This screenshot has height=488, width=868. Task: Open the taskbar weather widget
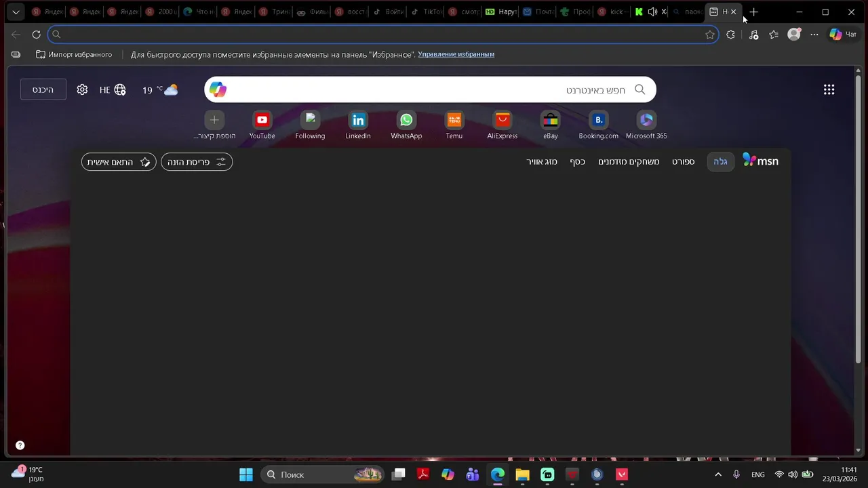pos(28,474)
